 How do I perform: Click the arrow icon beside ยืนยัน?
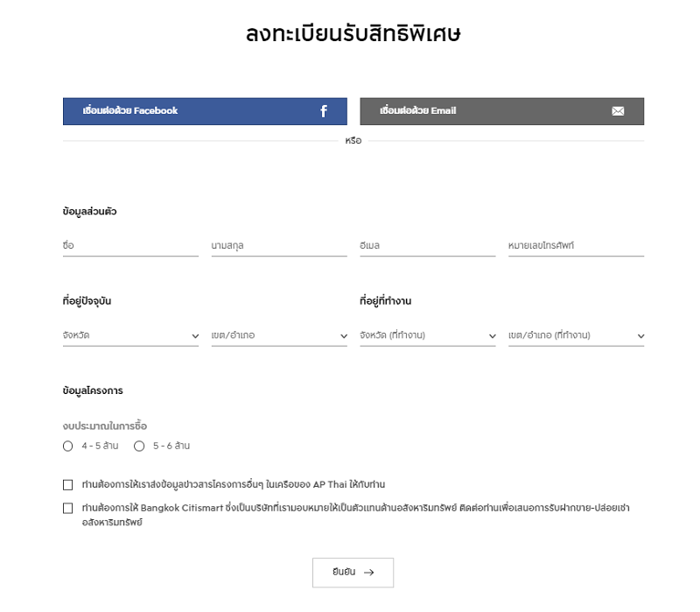[368, 573]
